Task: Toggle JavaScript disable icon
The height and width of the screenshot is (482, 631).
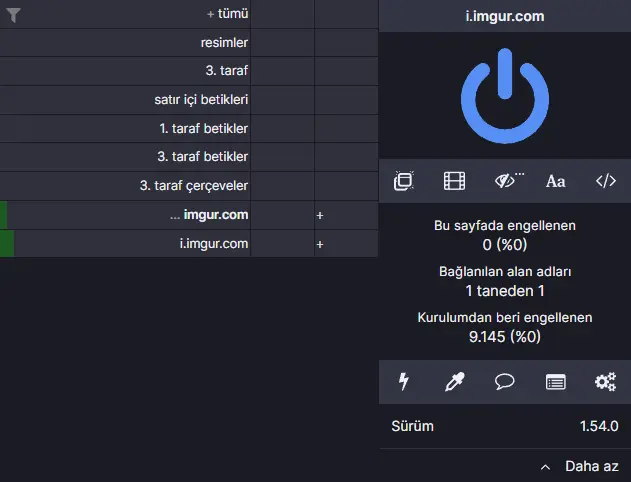Action: click(x=606, y=181)
